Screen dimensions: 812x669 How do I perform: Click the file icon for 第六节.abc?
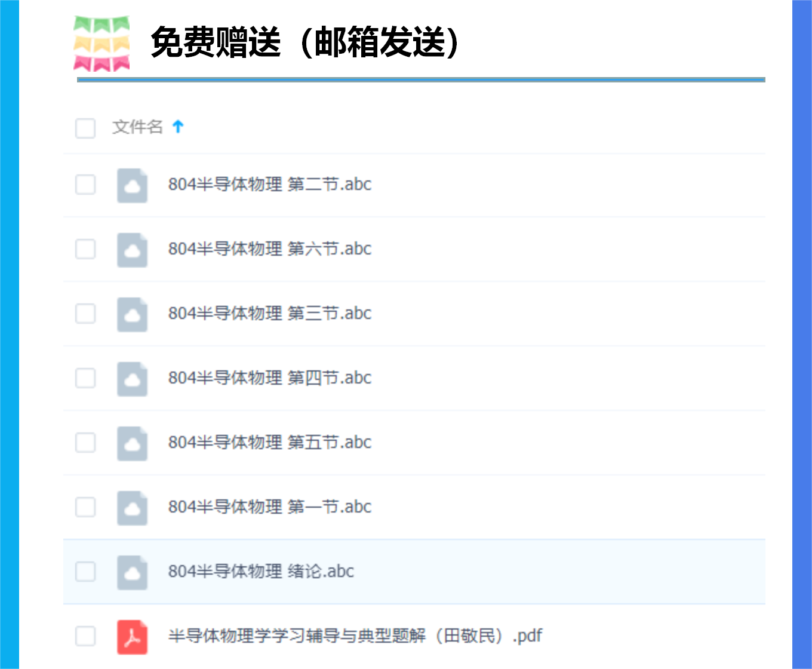[x=132, y=250]
